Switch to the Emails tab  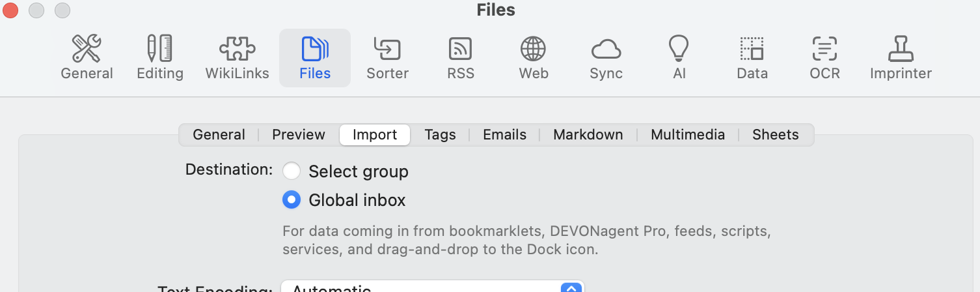tap(504, 135)
